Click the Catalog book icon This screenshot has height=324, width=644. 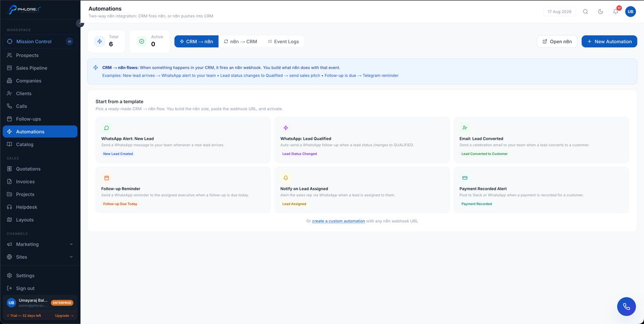(10, 144)
